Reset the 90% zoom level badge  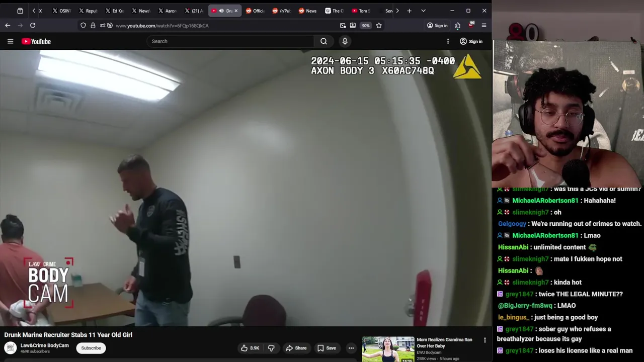[x=366, y=25]
